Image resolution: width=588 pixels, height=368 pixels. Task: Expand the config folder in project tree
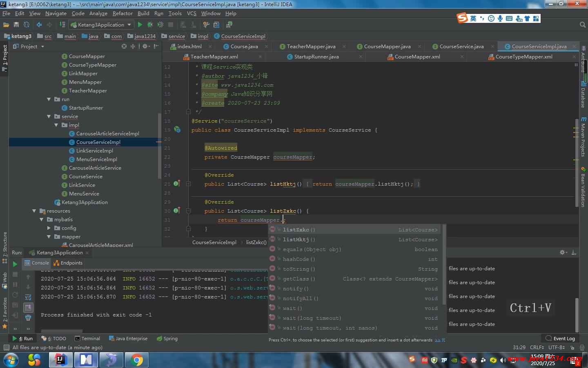49,228
